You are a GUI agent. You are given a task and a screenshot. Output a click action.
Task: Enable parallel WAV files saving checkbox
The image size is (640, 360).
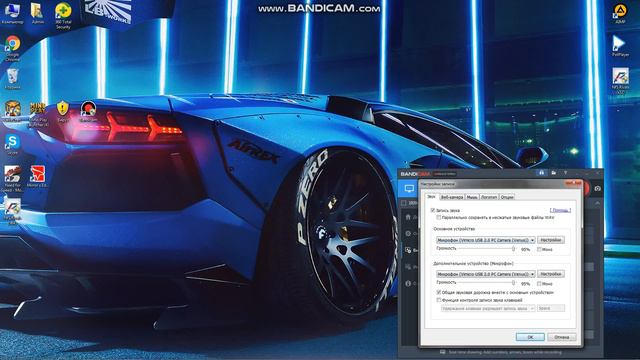coord(439,218)
